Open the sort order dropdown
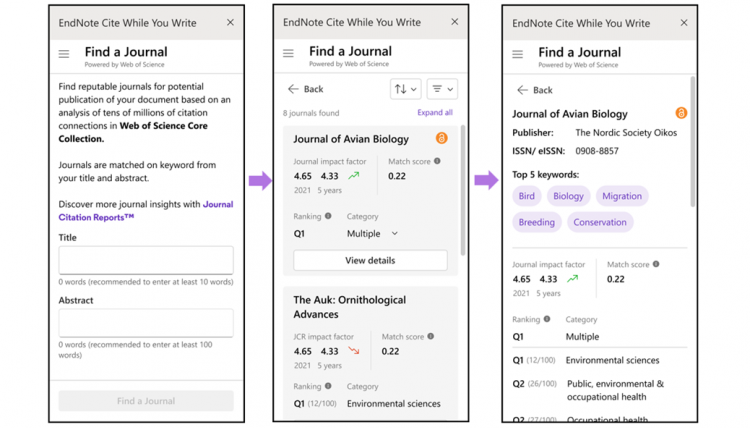750x428 pixels. (406, 89)
